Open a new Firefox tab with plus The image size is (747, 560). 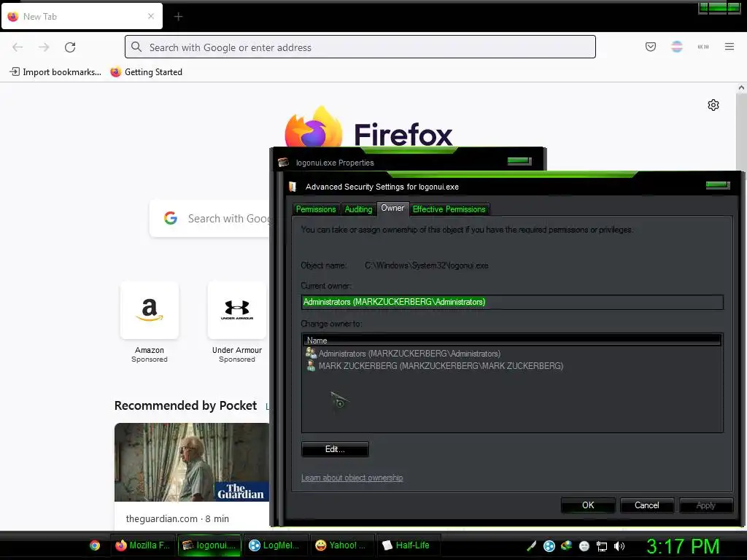coord(178,17)
